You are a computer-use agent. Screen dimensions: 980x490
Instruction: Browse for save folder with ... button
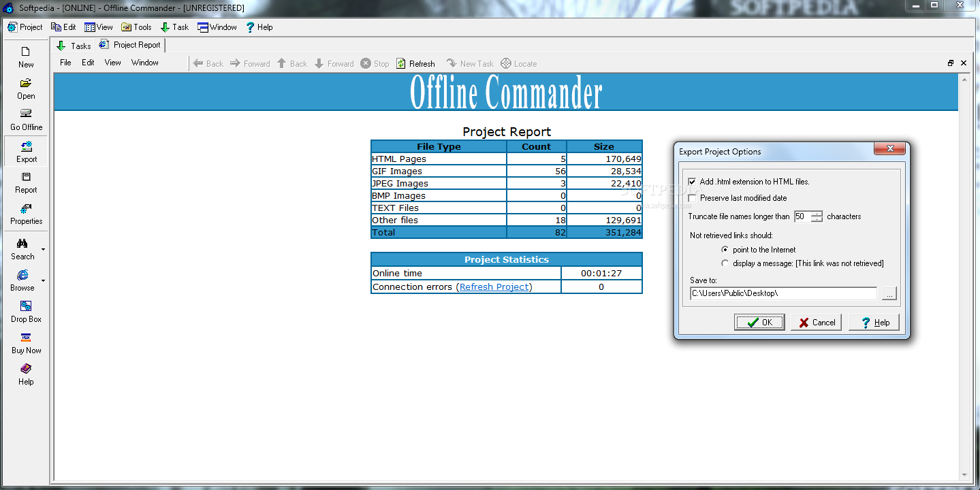click(889, 293)
